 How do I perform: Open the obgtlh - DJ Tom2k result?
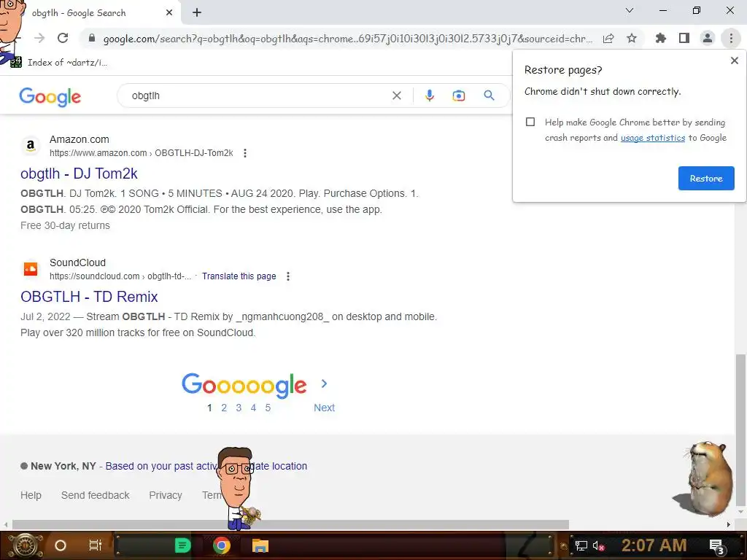click(79, 174)
